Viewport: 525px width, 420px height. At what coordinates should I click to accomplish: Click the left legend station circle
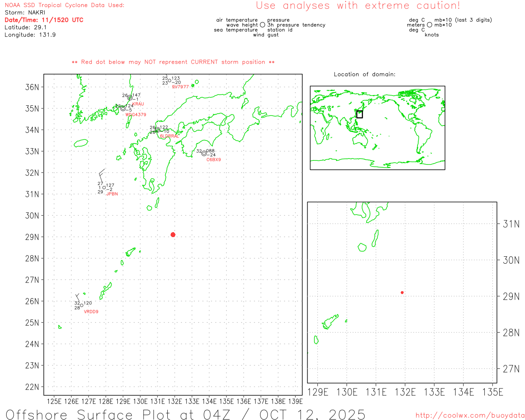pyautogui.click(x=262, y=25)
